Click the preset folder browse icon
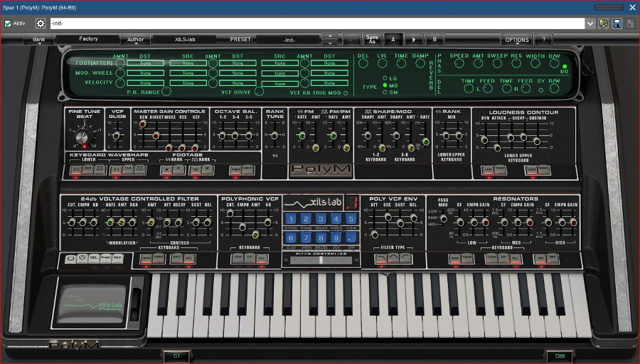The image size is (640, 364). point(604,23)
